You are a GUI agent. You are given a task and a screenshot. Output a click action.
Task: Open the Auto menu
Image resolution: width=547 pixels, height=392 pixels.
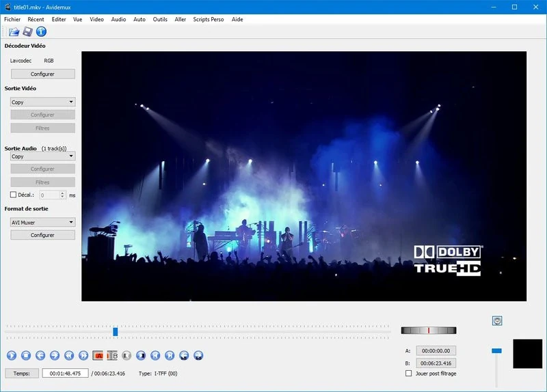tap(139, 19)
